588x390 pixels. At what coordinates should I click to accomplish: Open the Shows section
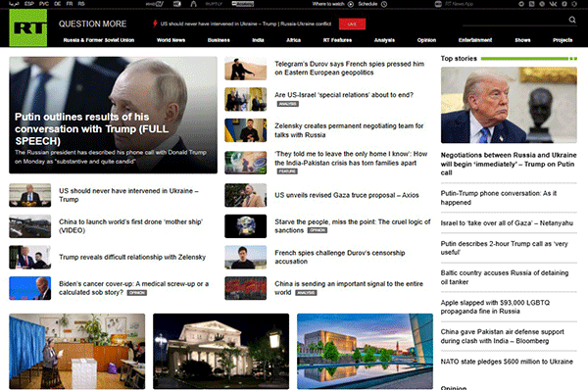(x=522, y=40)
